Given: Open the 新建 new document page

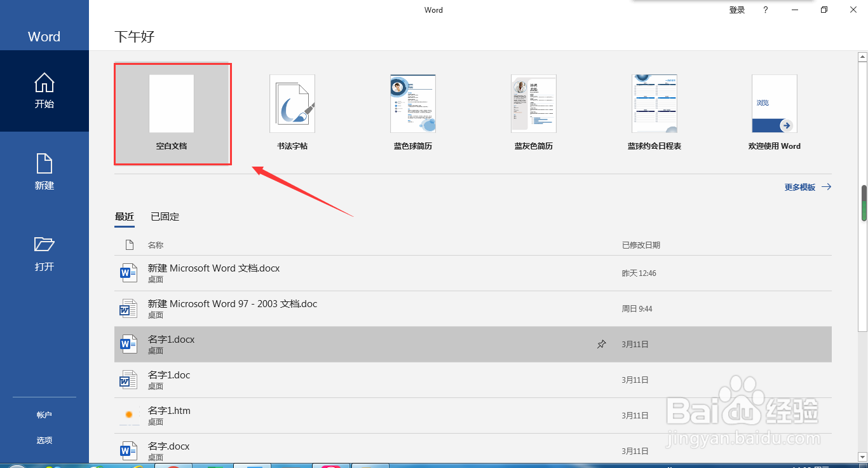Looking at the screenshot, I should [x=44, y=172].
